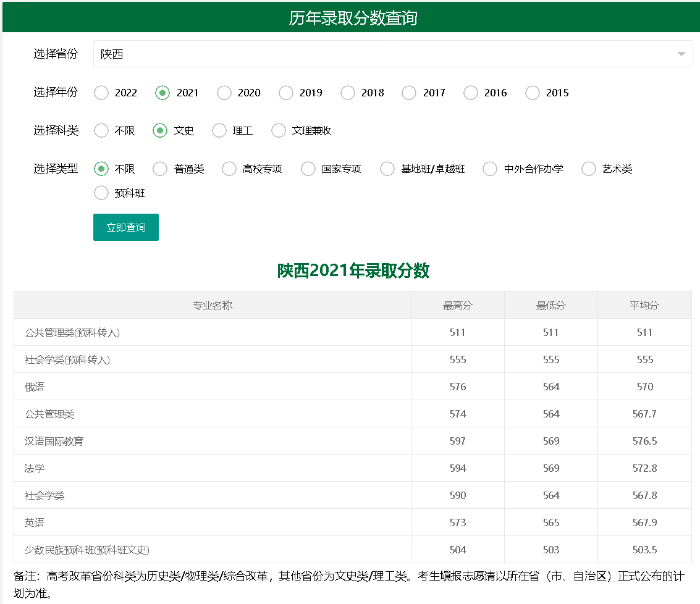Click the 平均分 column header
This screenshot has height=604, width=700.
[644, 305]
